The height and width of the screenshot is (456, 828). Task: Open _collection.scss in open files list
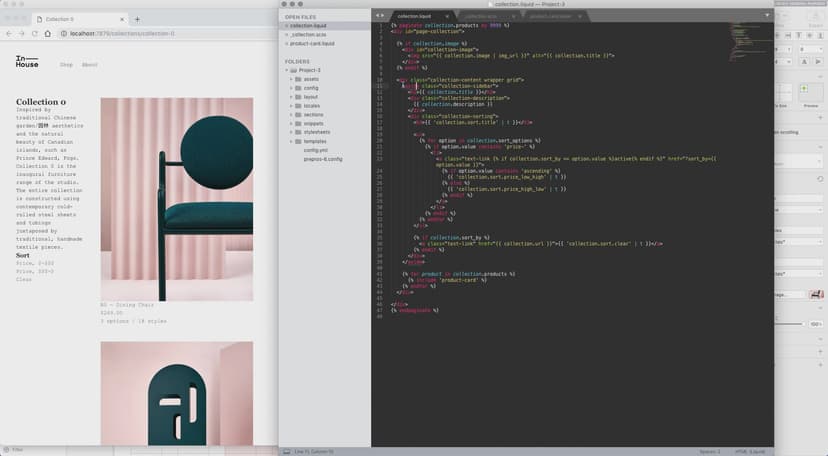pos(310,35)
